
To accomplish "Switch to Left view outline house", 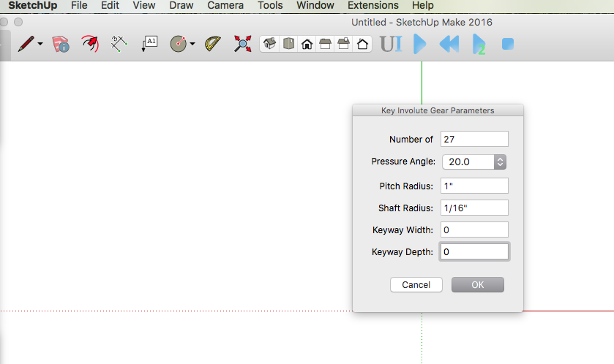I will tap(362, 44).
